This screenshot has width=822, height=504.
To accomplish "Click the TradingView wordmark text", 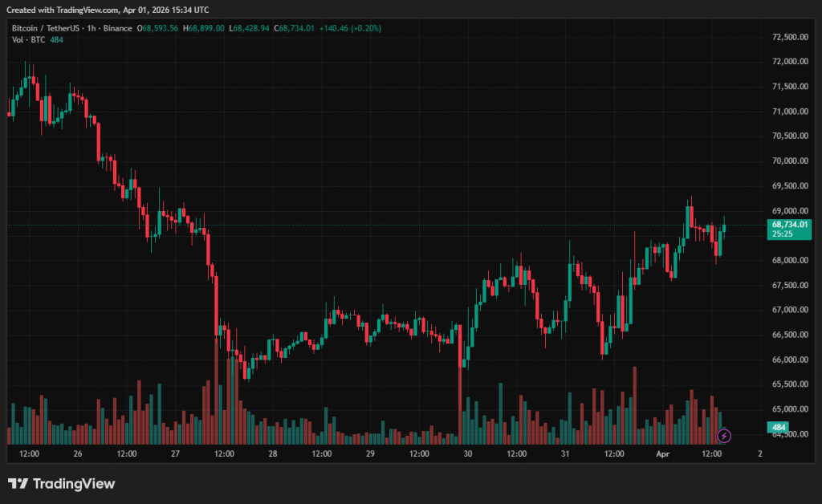I will (x=74, y=483).
